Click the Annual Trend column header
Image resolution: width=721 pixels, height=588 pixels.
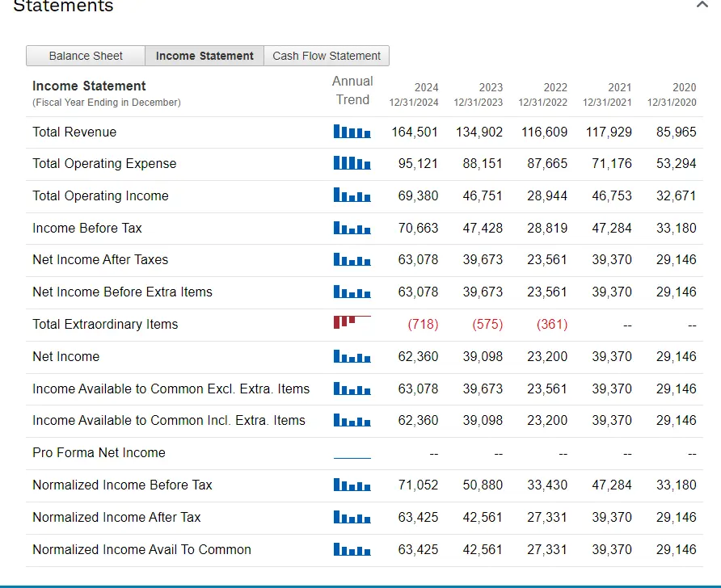(x=352, y=90)
